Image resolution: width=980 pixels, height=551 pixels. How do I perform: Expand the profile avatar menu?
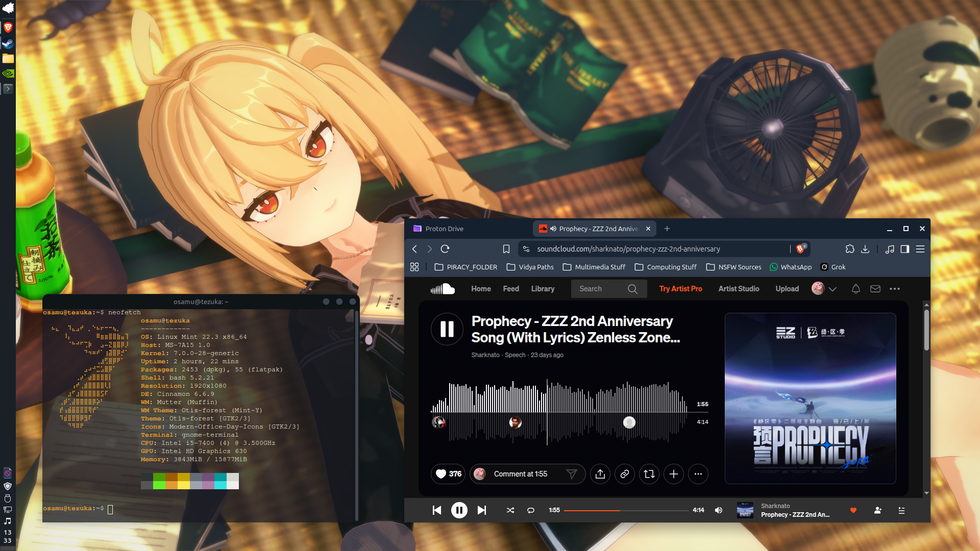[824, 289]
